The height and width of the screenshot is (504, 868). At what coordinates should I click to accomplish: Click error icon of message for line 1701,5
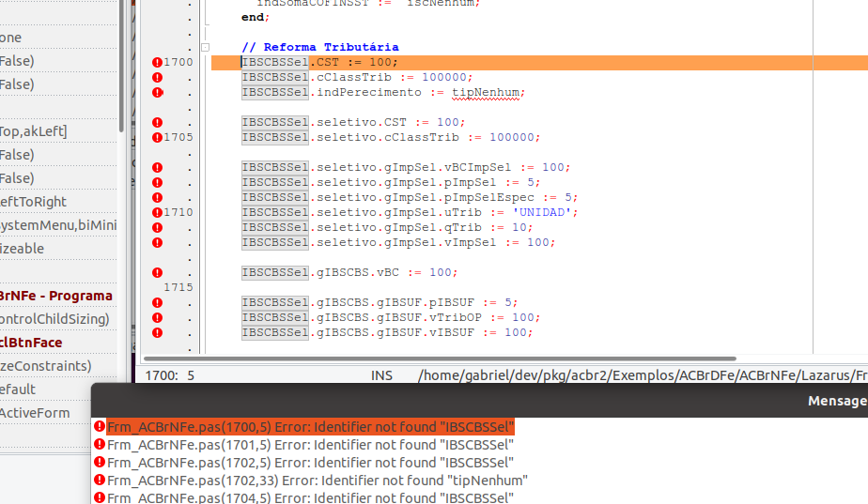coord(100,444)
